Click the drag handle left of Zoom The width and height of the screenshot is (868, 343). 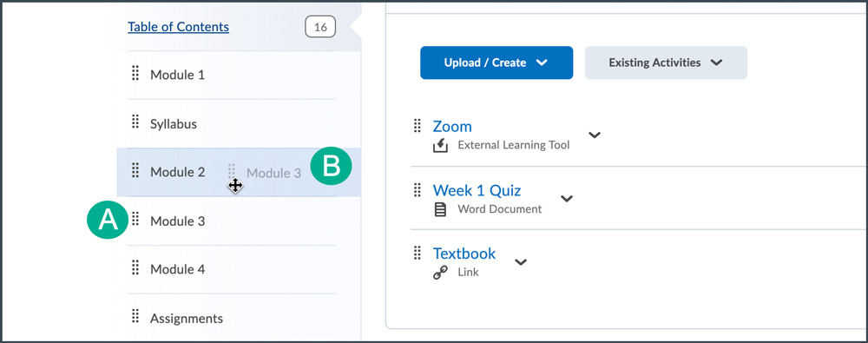[x=418, y=126]
